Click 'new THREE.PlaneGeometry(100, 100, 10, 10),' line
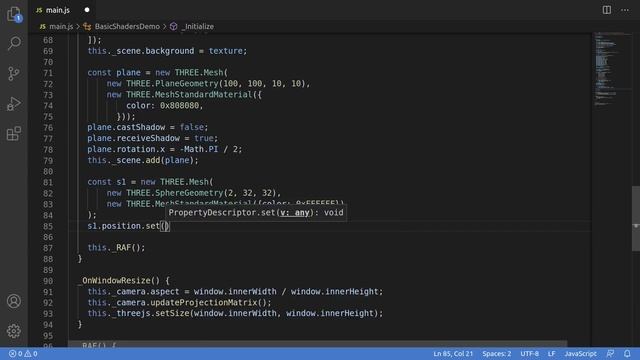 pos(209,84)
